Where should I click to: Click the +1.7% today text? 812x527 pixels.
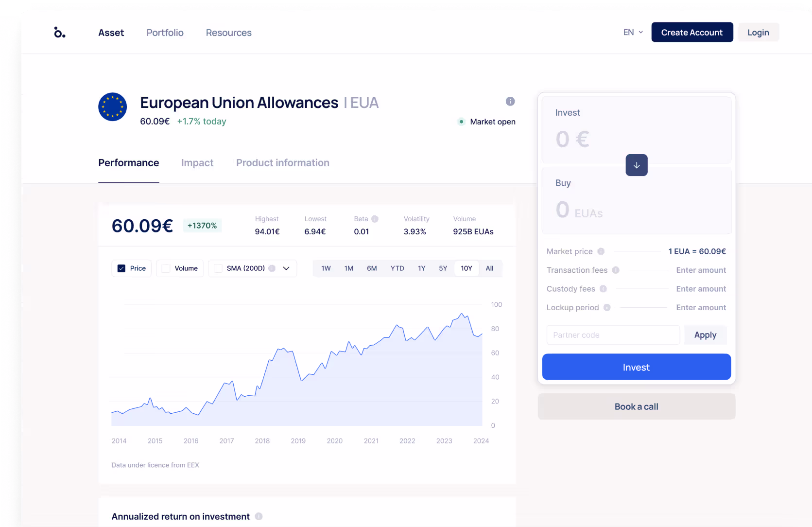(202, 122)
